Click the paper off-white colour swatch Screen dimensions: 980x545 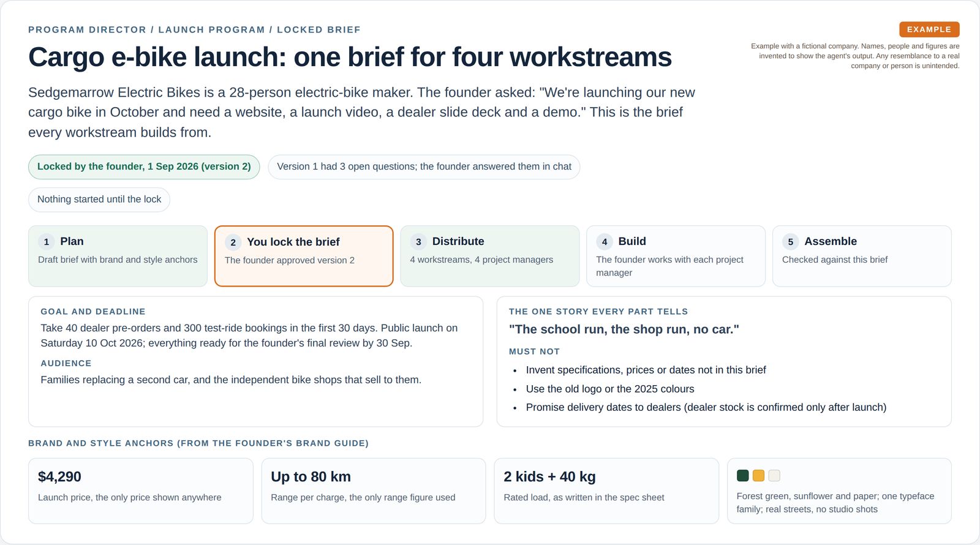pos(774,476)
